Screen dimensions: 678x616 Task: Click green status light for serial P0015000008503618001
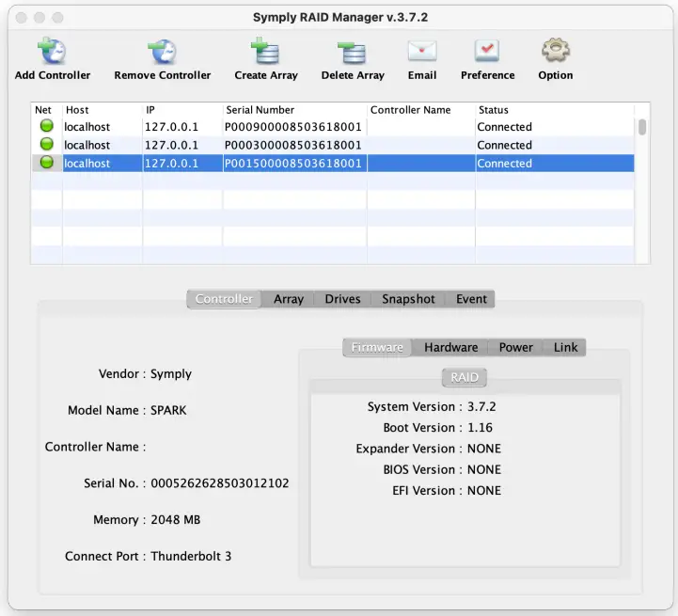pyautogui.click(x=47, y=163)
